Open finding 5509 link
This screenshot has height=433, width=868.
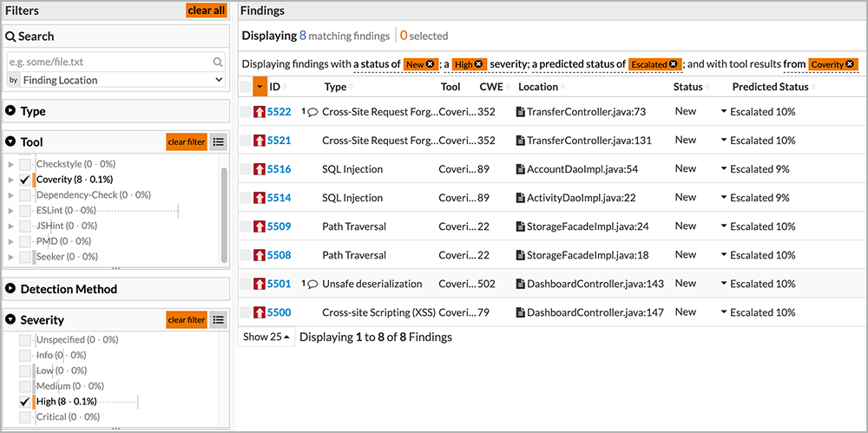(x=279, y=226)
